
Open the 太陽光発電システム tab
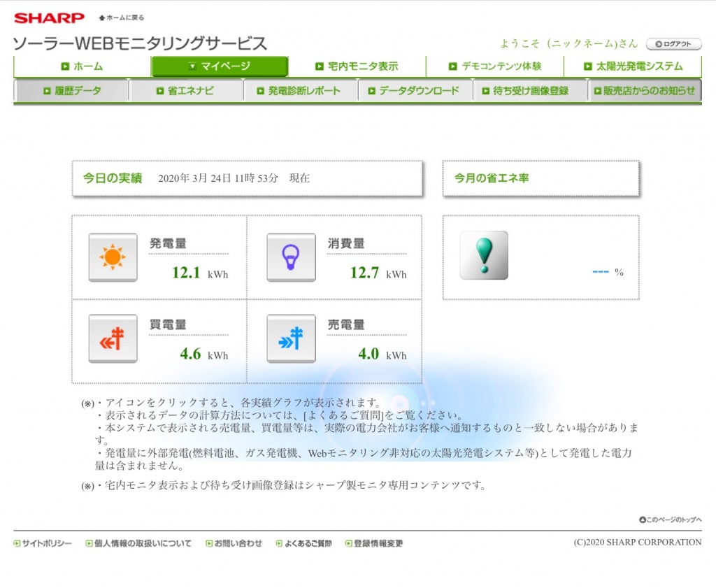[633, 66]
